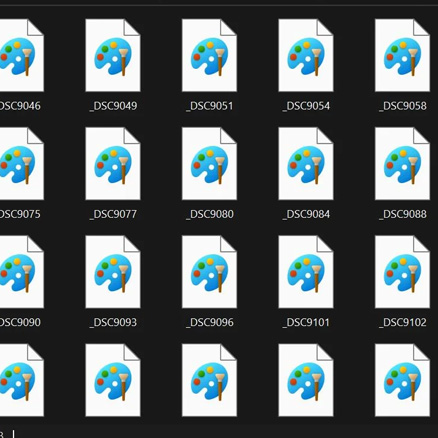438x438 pixels.
Task: Click the file name _DSC9101
Action: point(306,323)
